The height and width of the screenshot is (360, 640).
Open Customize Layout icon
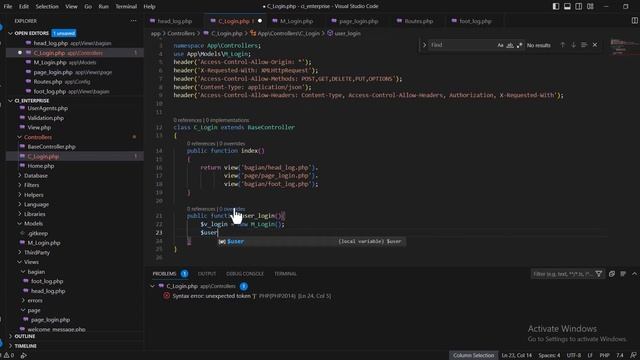[590, 7]
